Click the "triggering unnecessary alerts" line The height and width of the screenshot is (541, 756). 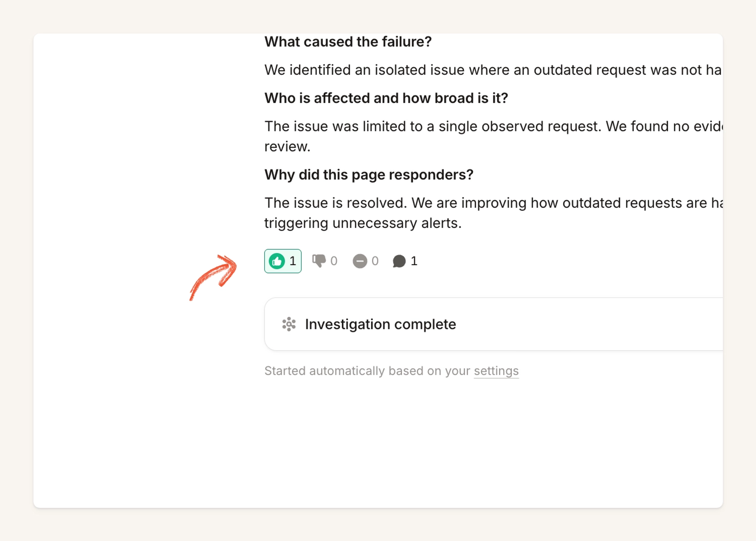[363, 223]
